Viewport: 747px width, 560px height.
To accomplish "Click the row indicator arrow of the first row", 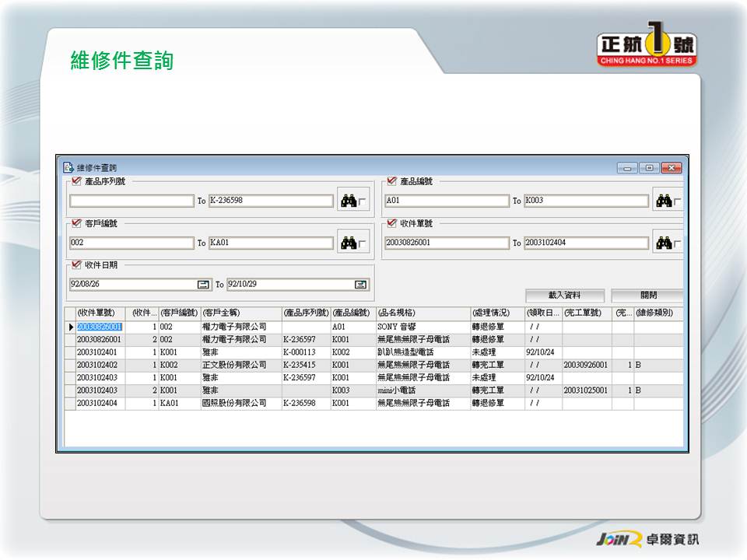I will (71, 327).
